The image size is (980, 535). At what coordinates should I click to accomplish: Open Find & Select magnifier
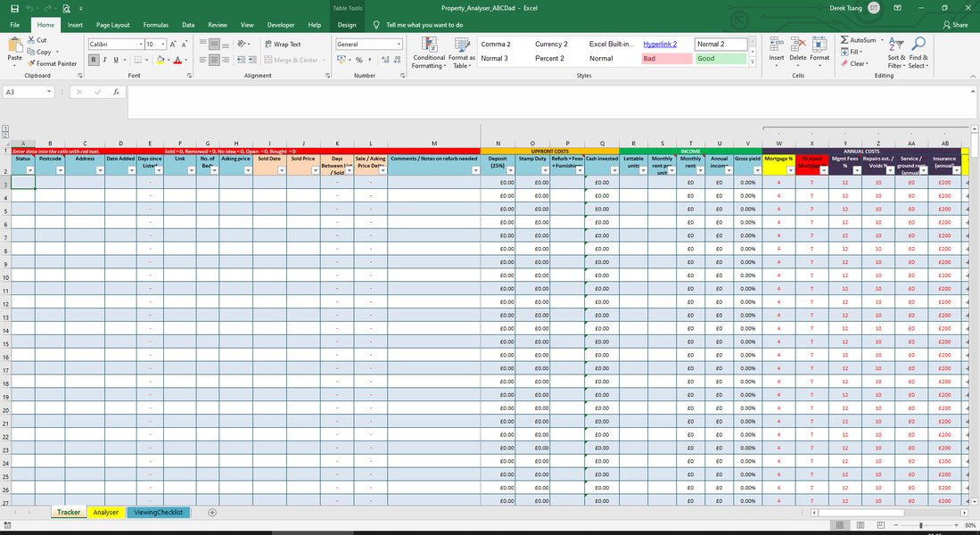pos(918,53)
